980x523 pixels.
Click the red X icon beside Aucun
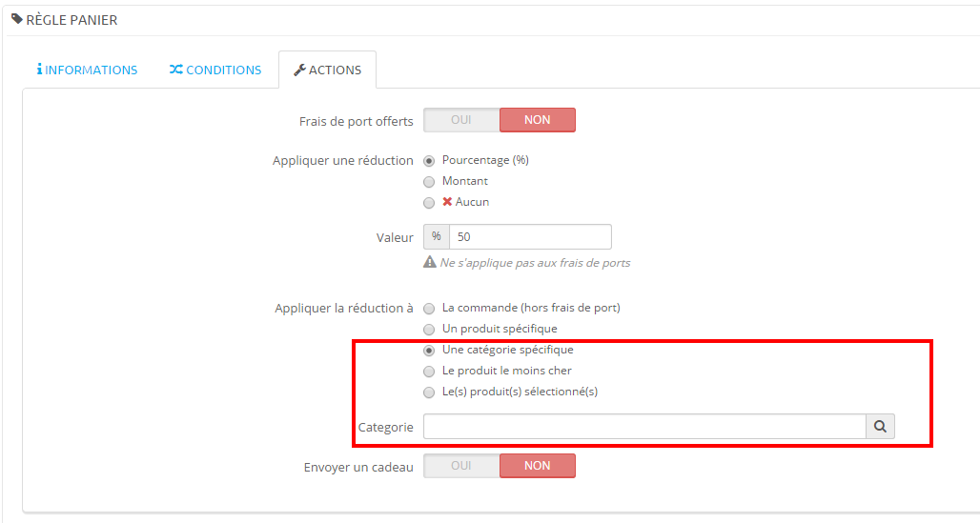(x=447, y=202)
